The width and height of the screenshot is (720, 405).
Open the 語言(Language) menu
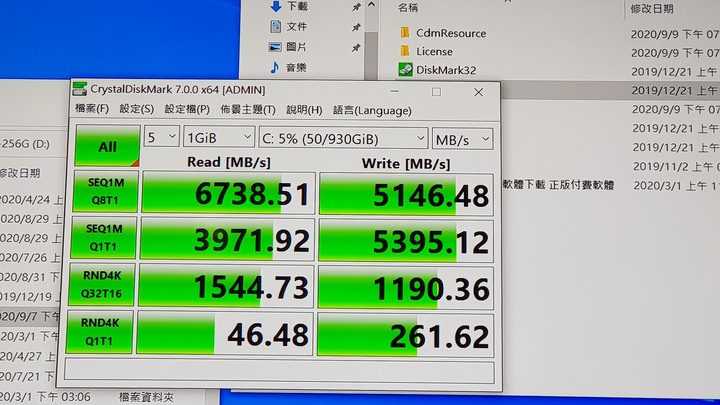pyautogui.click(x=372, y=111)
